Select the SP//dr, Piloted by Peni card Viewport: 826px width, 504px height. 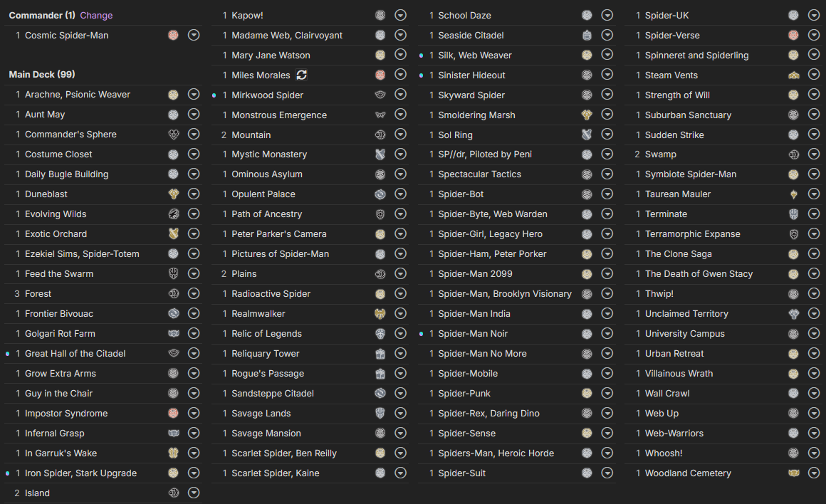pyautogui.click(x=485, y=154)
